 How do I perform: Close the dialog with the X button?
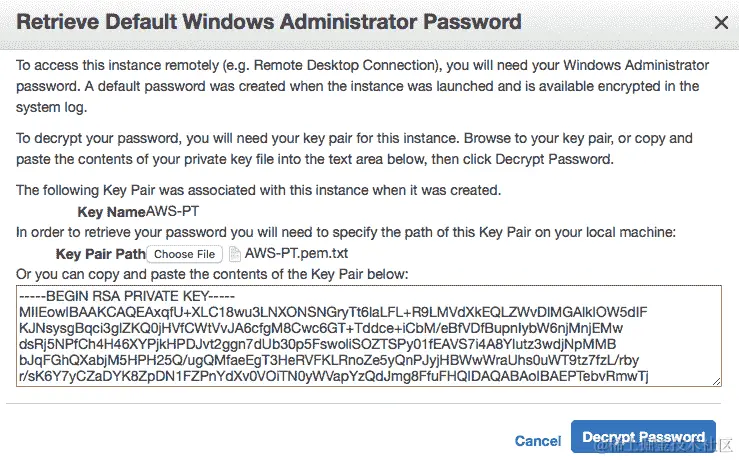[720, 21]
